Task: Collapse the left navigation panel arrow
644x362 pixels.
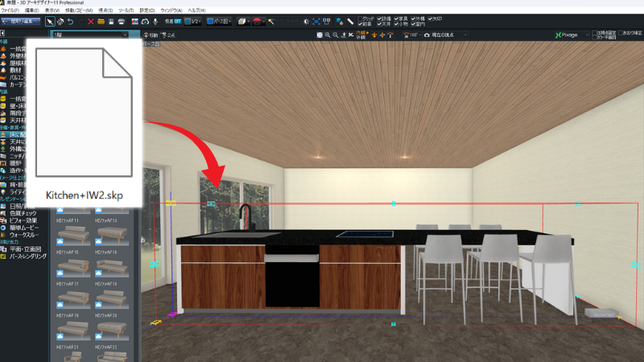Action: 2,33
